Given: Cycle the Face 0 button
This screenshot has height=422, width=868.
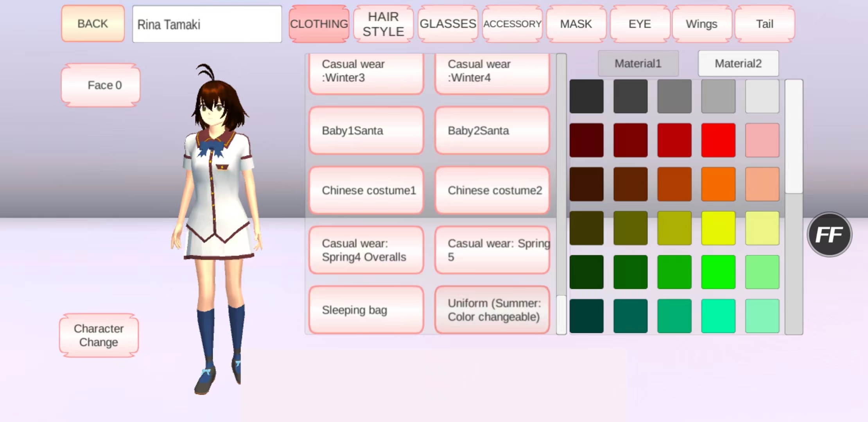Looking at the screenshot, I should [101, 85].
